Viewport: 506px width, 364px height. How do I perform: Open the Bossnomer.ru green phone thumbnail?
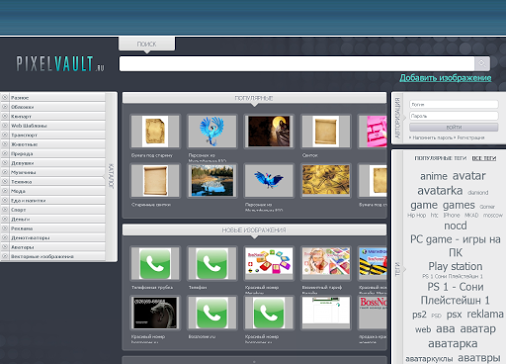[212, 313]
